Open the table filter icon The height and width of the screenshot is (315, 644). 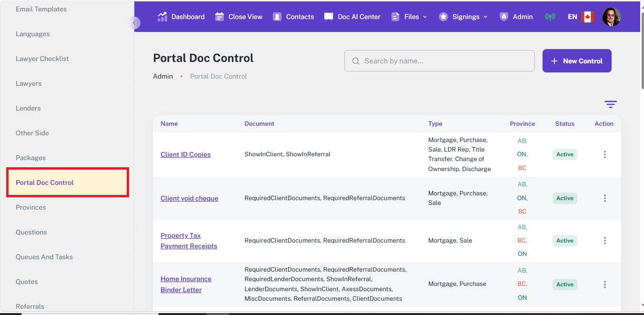click(x=610, y=104)
